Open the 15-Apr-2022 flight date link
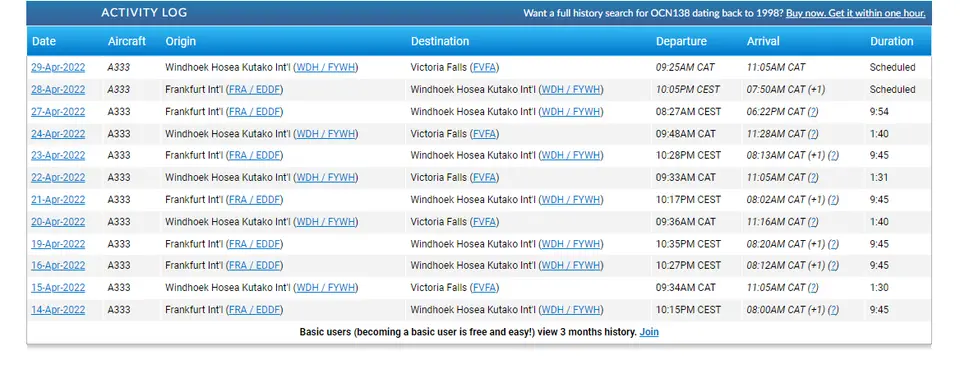 (x=58, y=288)
